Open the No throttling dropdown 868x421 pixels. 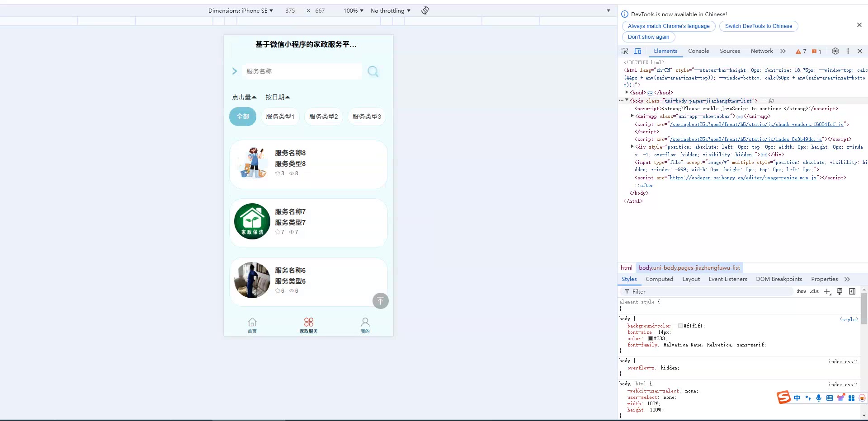(391, 10)
